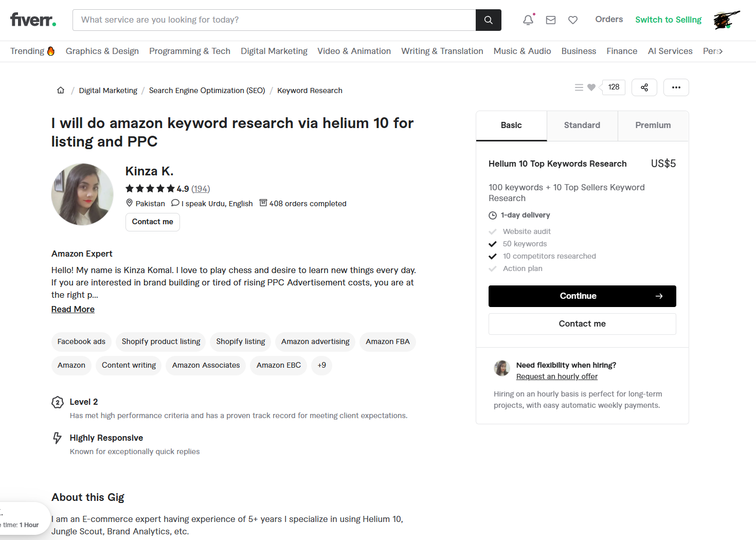Select the Amazon FBA skill tag

coord(388,341)
